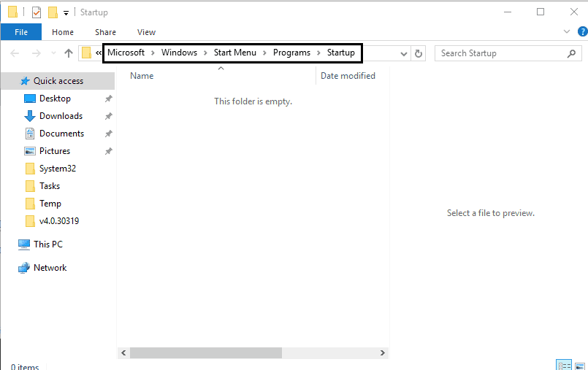Open the Tasks folder shortcut

pyautogui.click(x=50, y=186)
